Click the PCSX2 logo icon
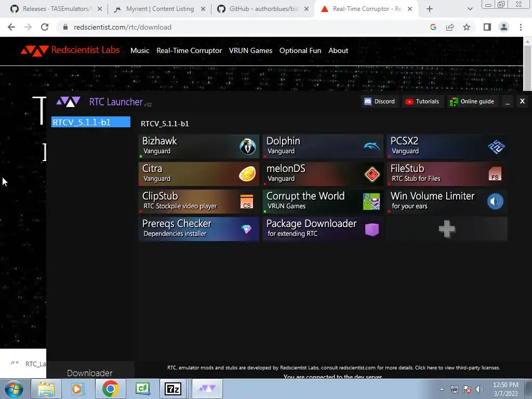Image resolution: width=532 pixels, height=399 pixels. 496,147
